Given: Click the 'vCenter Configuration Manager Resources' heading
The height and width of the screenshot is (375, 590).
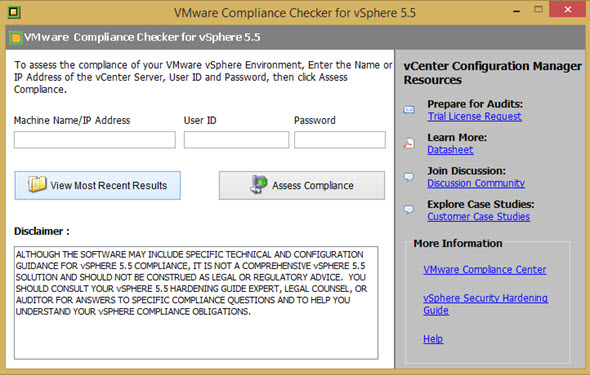Looking at the screenshot, I should [493, 73].
